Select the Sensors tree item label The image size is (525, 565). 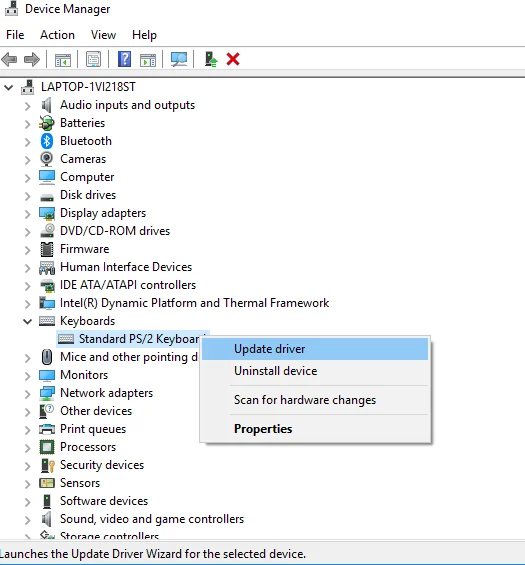(80, 483)
